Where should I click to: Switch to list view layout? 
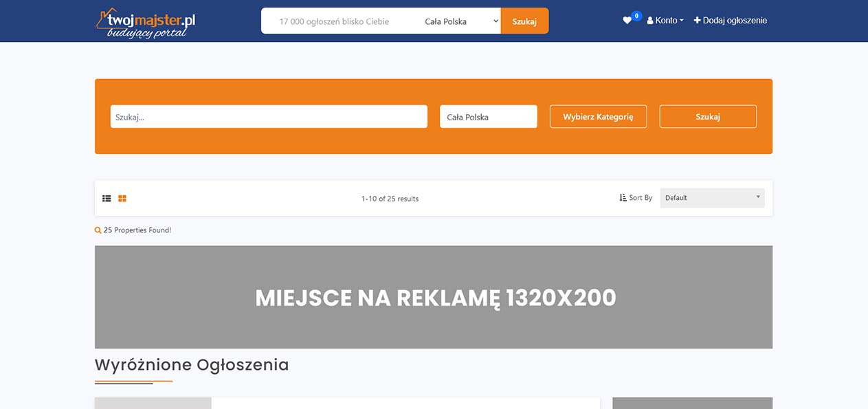(107, 199)
